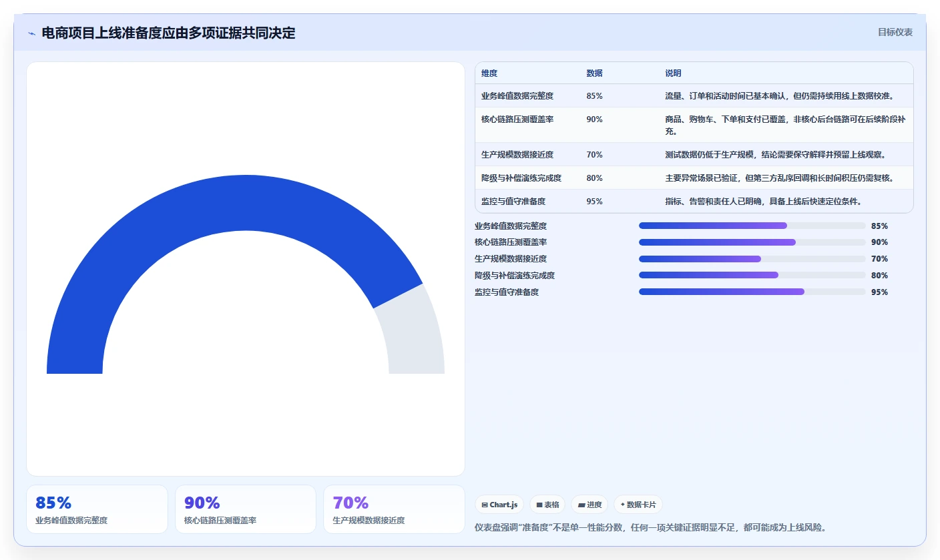Click the 核心链路压测覆盖率 label in the progress list
The height and width of the screenshot is (560, 940).
[x=511, y=242]
